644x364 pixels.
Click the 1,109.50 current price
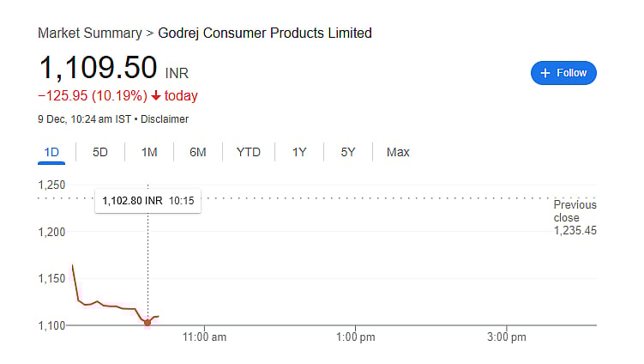98,68
